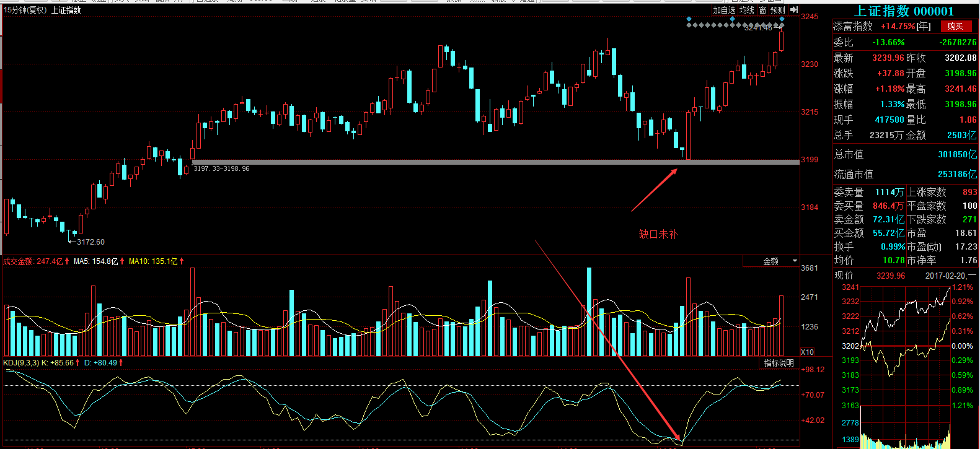Screen dimensions: 980x449
Task: Click the date 2017-02-20
Action: [946, 276]
